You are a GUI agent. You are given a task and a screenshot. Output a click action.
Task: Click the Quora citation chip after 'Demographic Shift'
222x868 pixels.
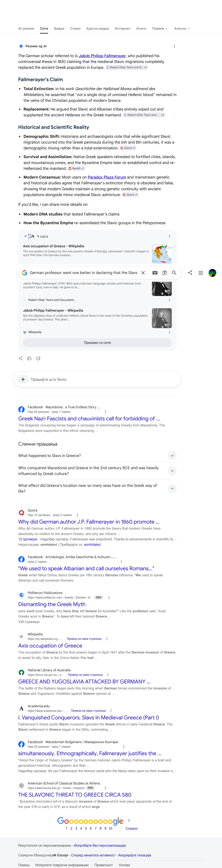(x=128, y=148)
